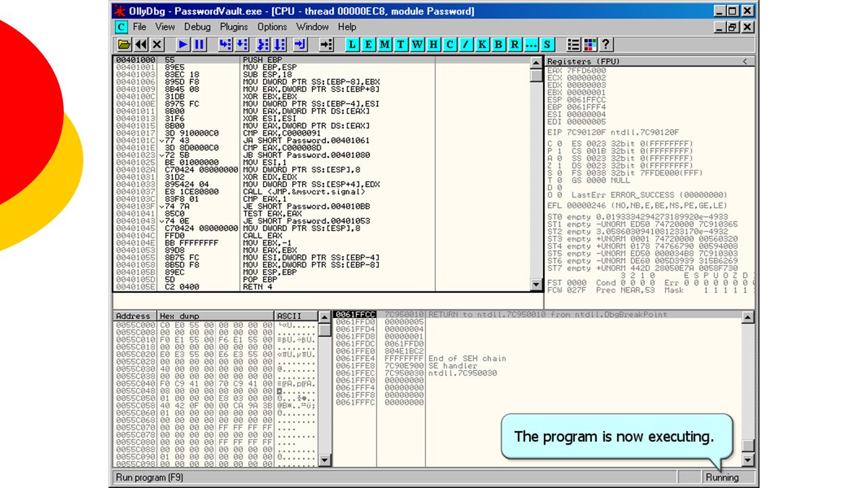868x488 pixels.
Task: Select stack top 0061FFCC RETURN to ntdll
Action: (537, 314)
